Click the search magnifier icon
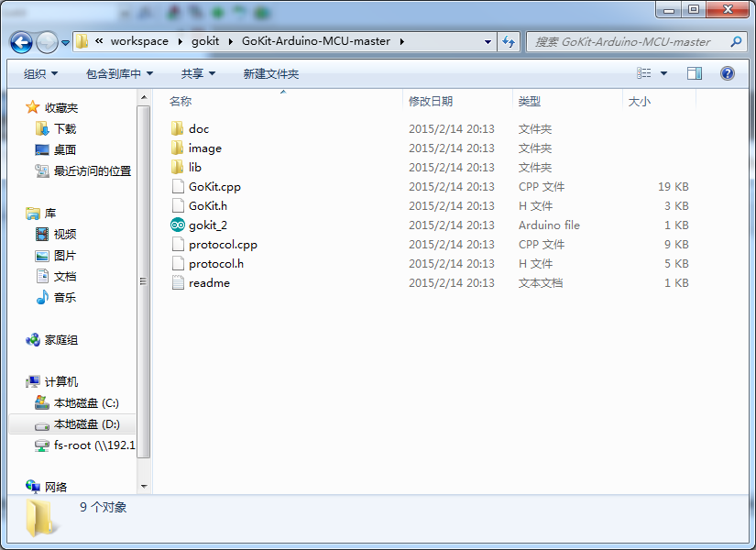 click(x=736, y=42)
